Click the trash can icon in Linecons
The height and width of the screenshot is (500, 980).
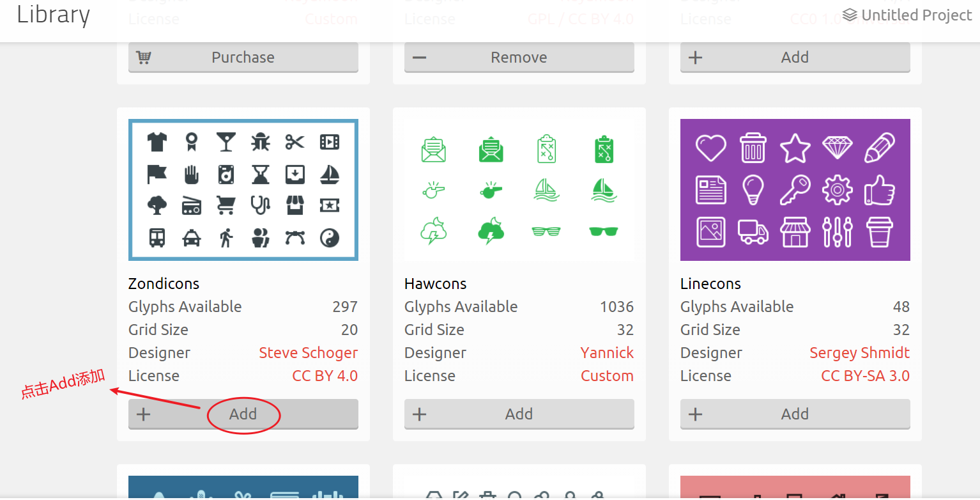point(753,148)
